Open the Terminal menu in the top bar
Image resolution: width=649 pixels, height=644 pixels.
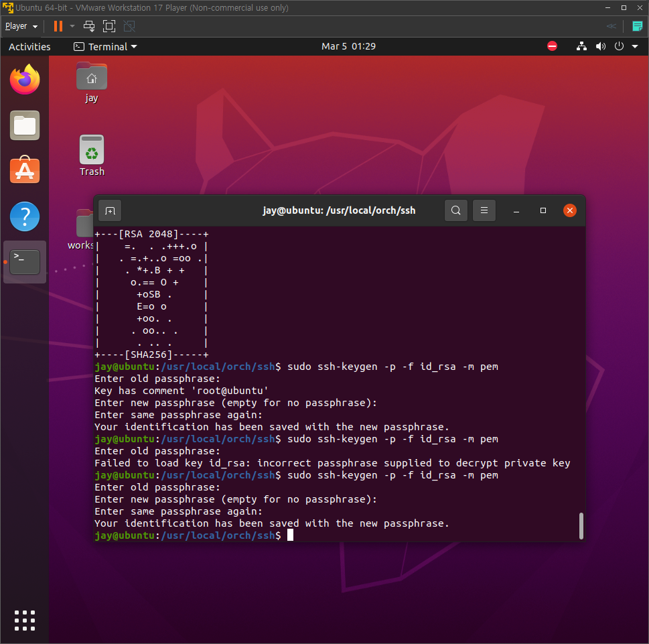pos(104,46)
